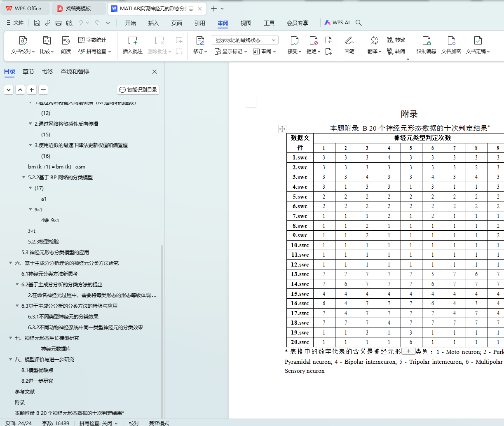The width and height of the screenshot is (504, 426).
Task: Open the 翻译 translate tool
Action: pyautogui.click(x=374, y=45)
